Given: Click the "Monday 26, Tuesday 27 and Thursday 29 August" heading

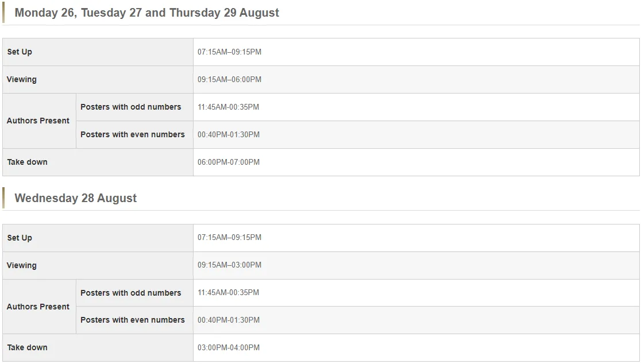Looking at the screenshot, I should [146, 13].
